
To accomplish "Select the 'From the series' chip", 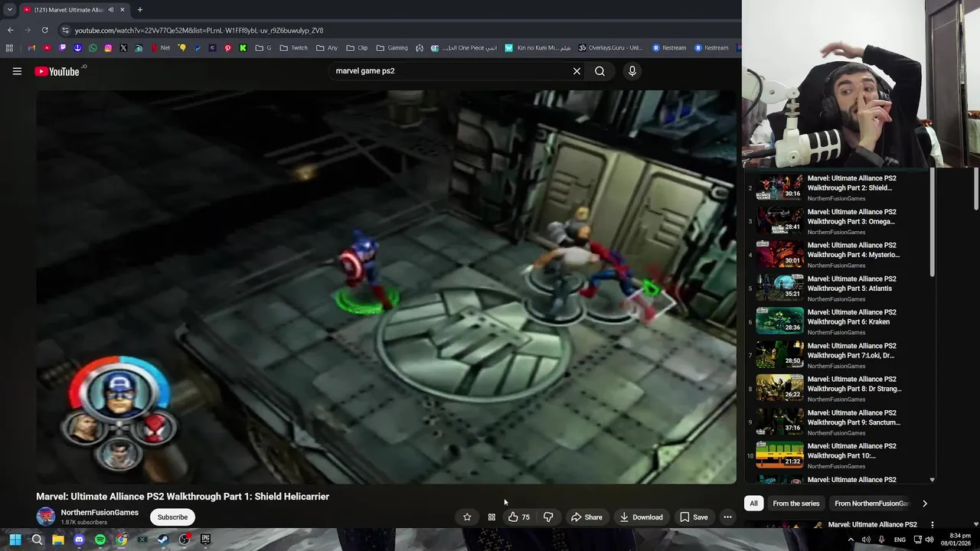I will point(796,504).
